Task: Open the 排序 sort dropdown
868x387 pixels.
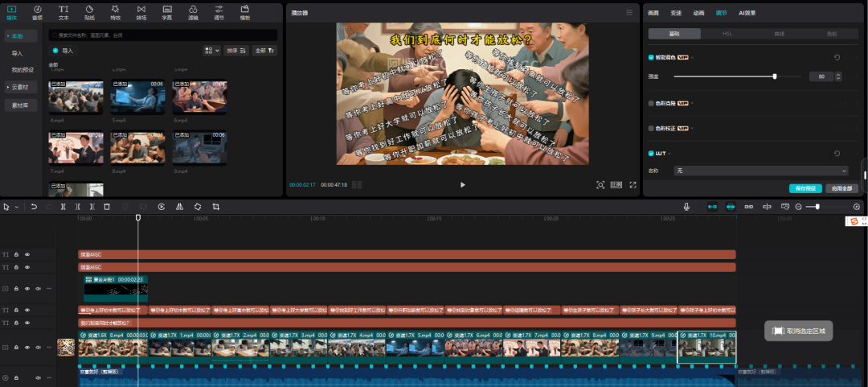Action: coord(236,51)
